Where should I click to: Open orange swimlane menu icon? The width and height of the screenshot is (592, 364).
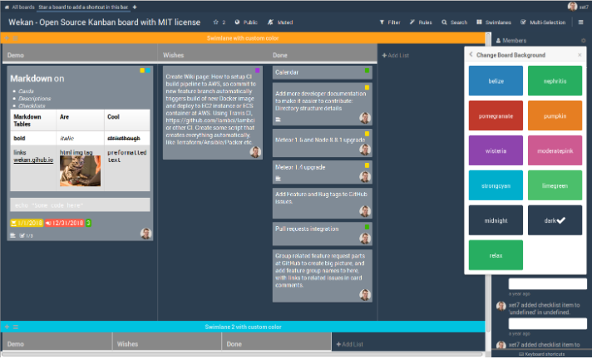[x=16, y=38]
